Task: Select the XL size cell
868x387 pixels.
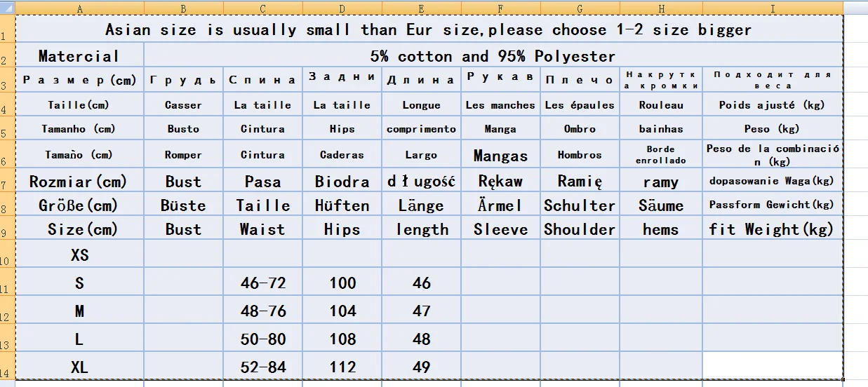Action: click(79, 367)
